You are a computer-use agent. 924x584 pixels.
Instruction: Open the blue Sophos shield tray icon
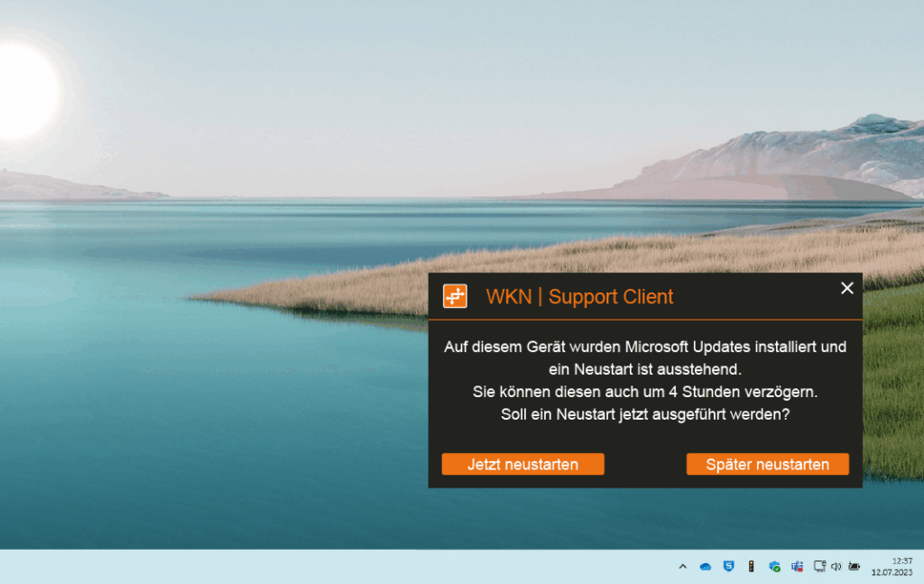[728, 566]
